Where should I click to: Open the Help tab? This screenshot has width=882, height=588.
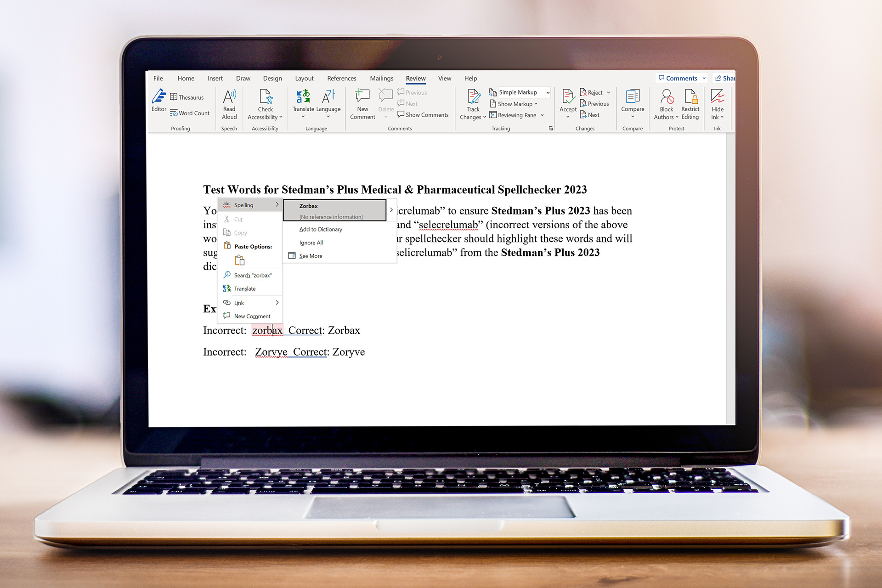tap(470, 78)
